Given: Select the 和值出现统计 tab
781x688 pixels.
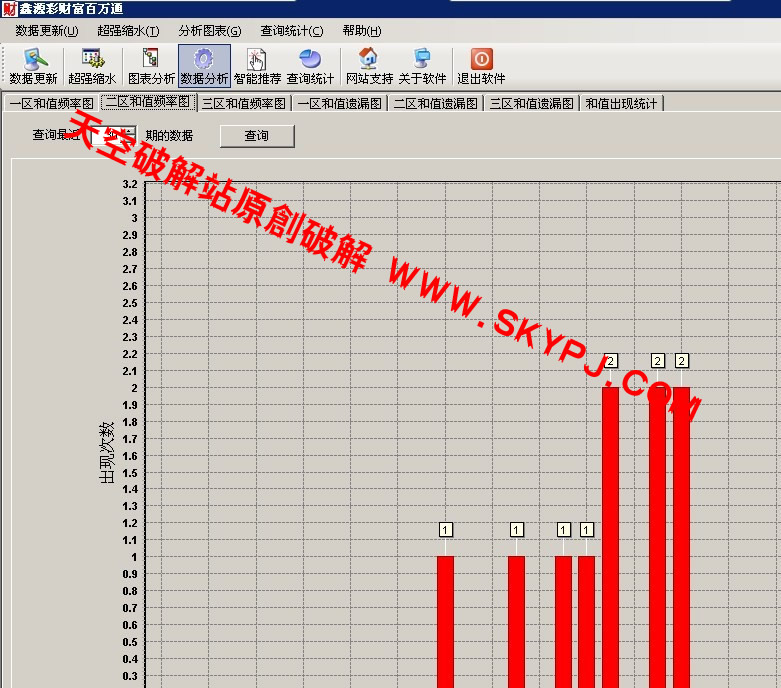Looking at the screenshot, I should coord(621,103).
